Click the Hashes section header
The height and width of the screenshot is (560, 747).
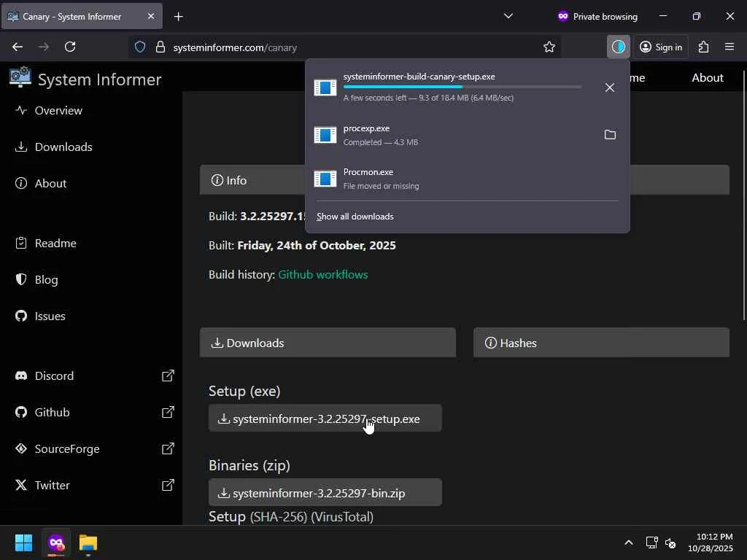pyautogui.click(x=601, y=343)
